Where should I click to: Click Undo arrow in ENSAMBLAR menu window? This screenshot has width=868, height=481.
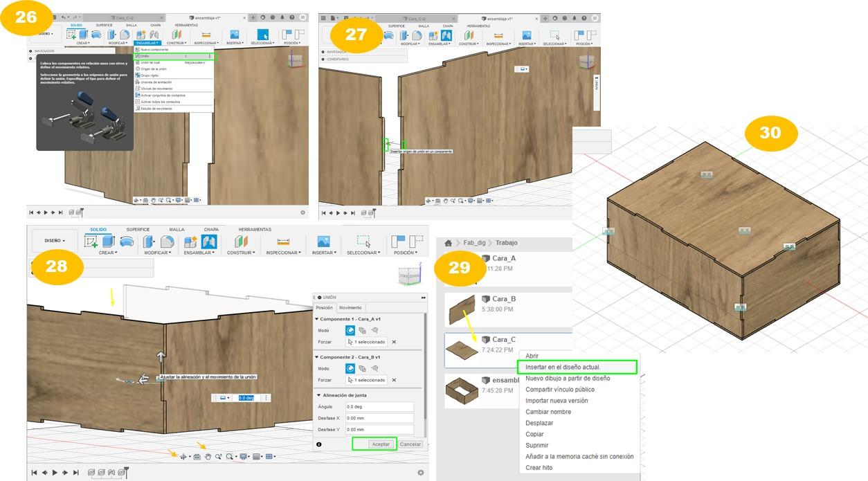click(x=64, y=17)
